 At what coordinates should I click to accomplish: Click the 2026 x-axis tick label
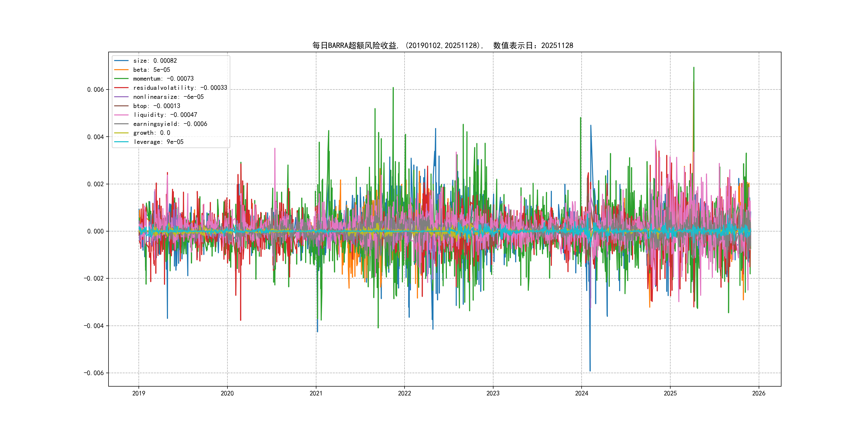(758, 393)
